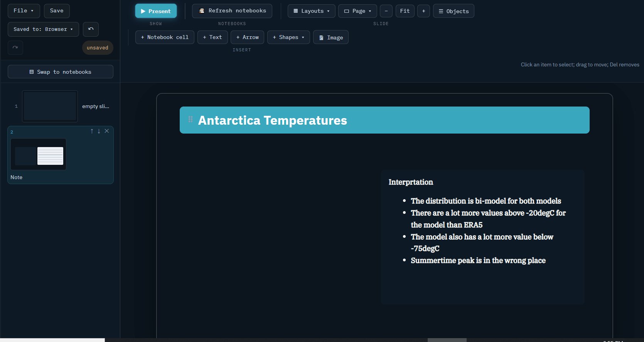The width and height of the screenshot is (644, 342).
Task: Open the Saved to: Browser dropdown
Action: pyautogui.click(x=43, y=29)
